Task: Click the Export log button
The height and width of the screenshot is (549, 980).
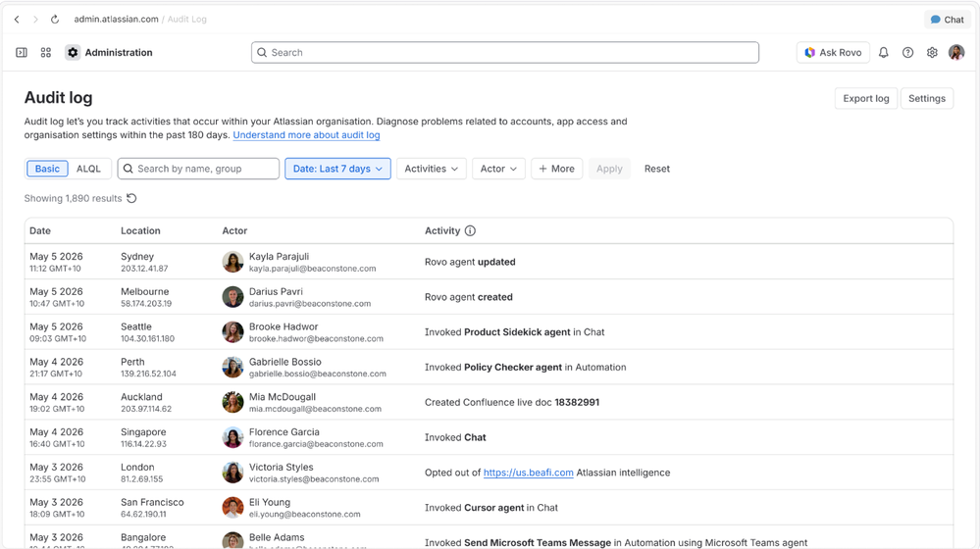Action: point(865,98)
